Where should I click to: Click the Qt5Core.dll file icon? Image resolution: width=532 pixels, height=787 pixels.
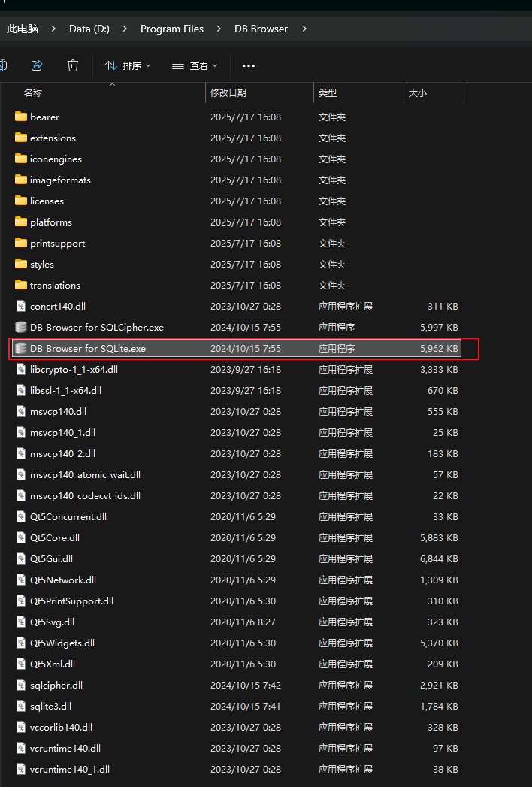pos(21,537)
